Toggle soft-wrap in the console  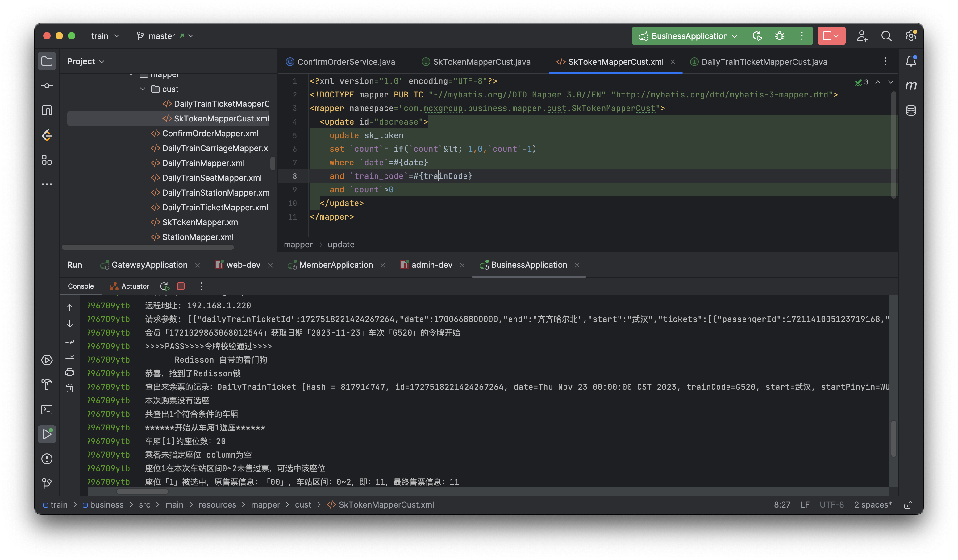69,340
